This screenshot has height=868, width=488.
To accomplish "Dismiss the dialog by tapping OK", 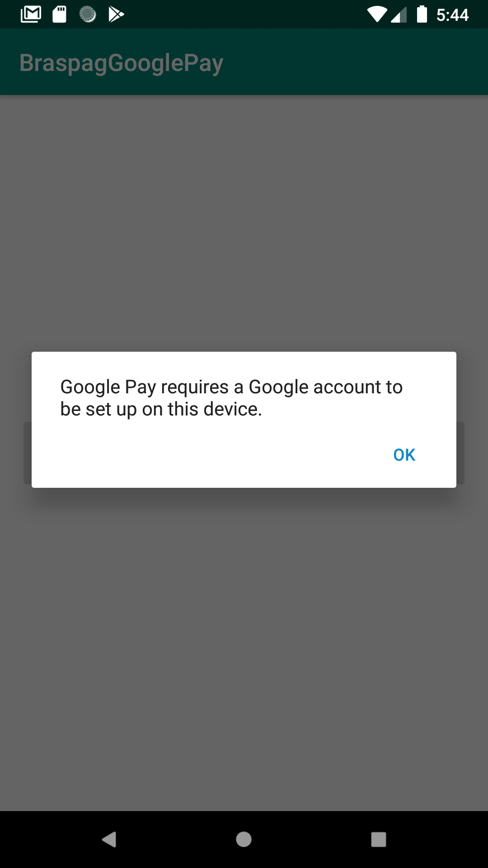I will 404,455.
